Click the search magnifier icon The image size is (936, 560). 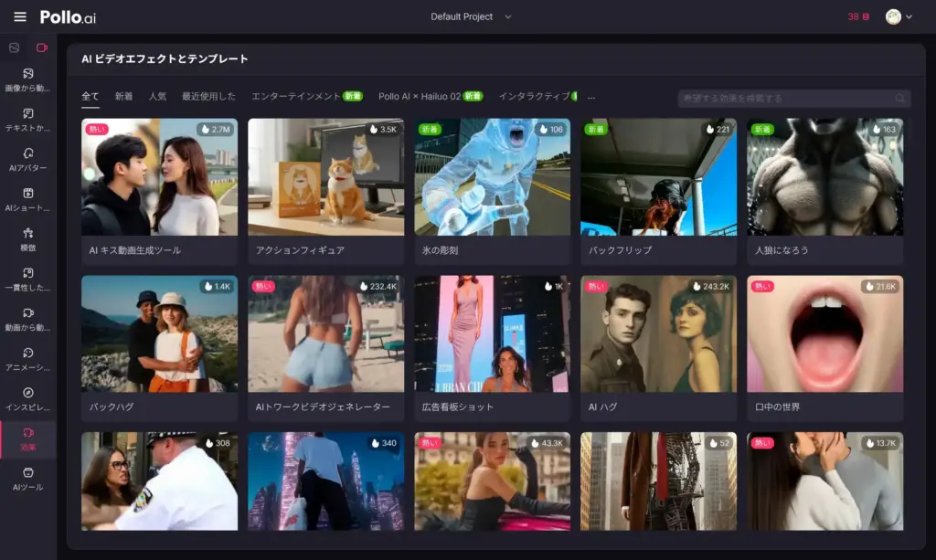click(x=899, y=99)
